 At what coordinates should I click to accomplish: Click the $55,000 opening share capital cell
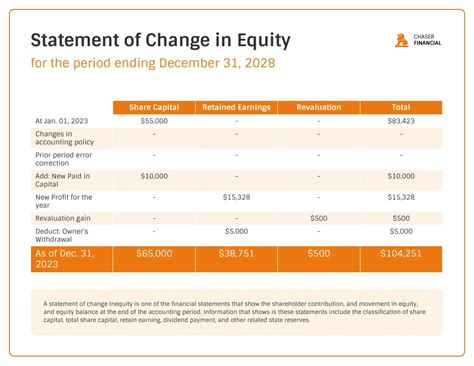[x=154, y=121]
